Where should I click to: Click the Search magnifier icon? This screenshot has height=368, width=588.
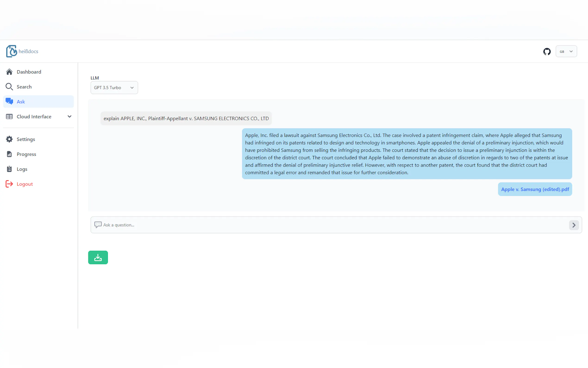9,87
